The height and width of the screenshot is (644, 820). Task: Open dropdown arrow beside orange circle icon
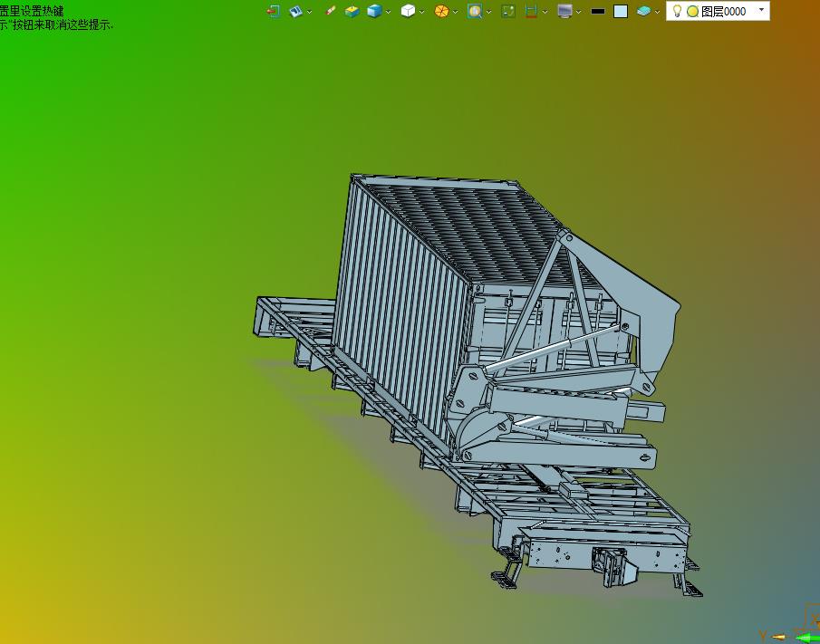[455, 12]
